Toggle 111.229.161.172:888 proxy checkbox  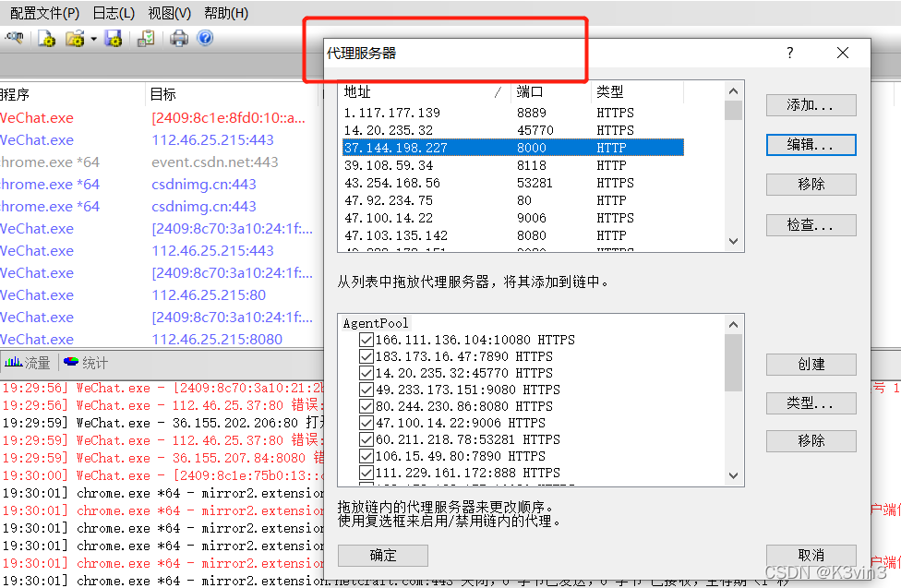(366, 473)
